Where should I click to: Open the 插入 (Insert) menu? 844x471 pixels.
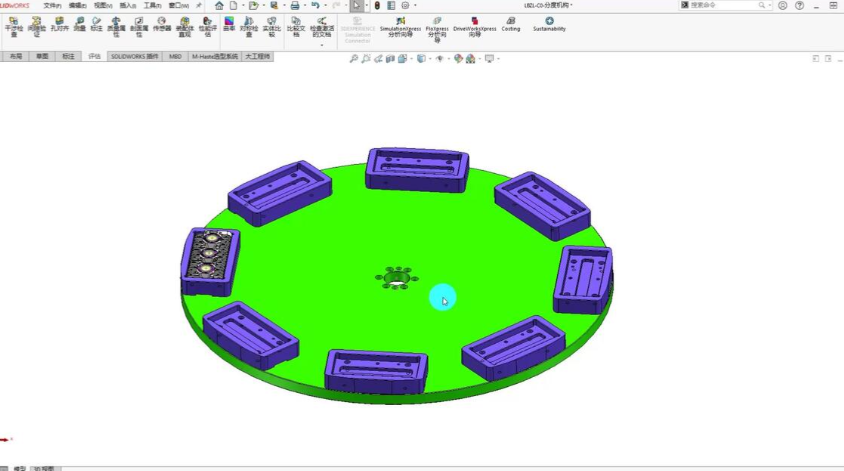point(128,5)
